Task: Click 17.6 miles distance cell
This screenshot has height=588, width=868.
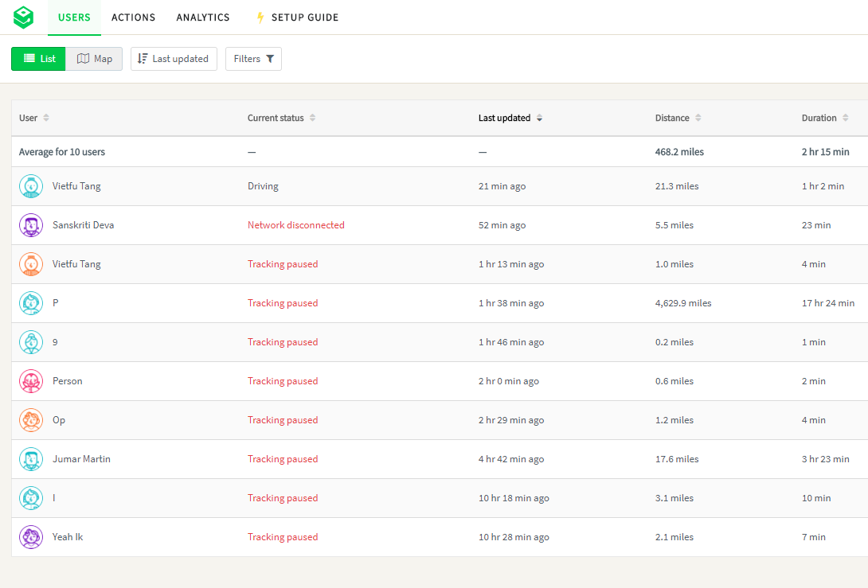Action: pyautogui.click(x=677, y=459)
